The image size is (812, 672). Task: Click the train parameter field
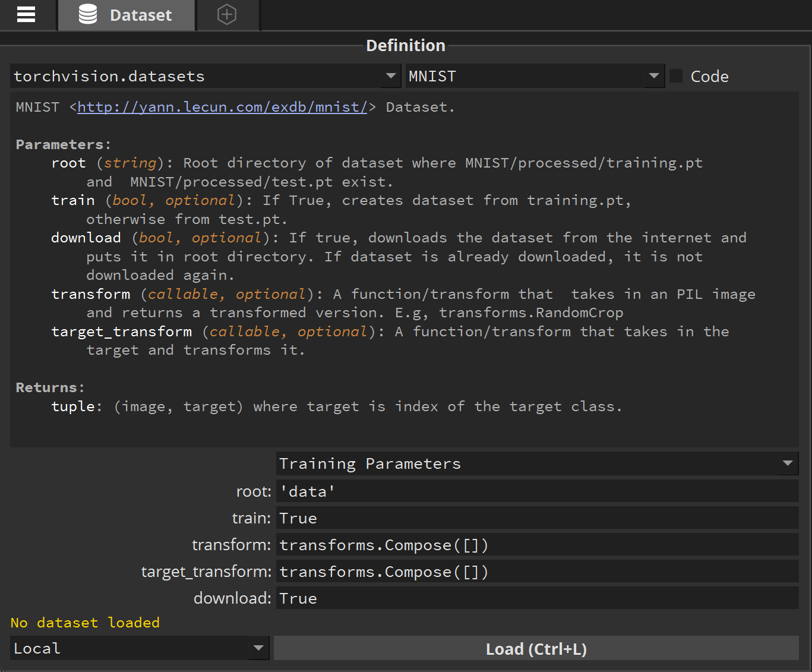coord(537,518)
